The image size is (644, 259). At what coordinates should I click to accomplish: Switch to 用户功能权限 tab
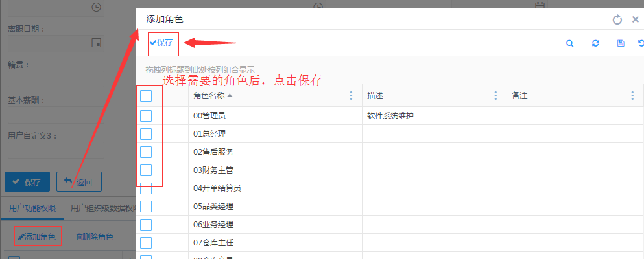pyautogui.click(x=32, y=208)
